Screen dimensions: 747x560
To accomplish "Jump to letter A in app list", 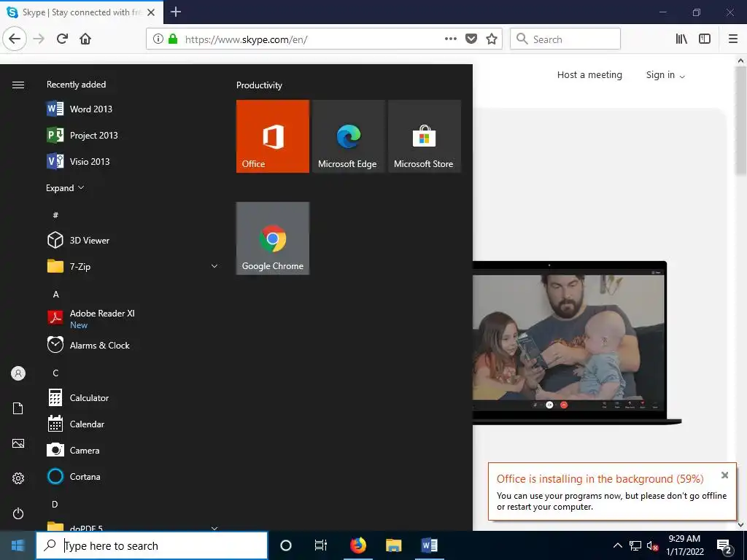I will coord(55,295).
